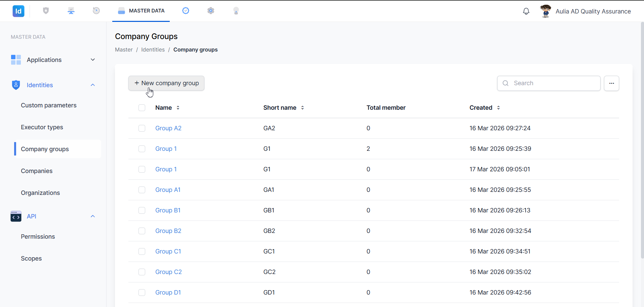Click the GA2 short name cell
The width and height of the screenshot is (644, 307).
click(x=269, y=128)
